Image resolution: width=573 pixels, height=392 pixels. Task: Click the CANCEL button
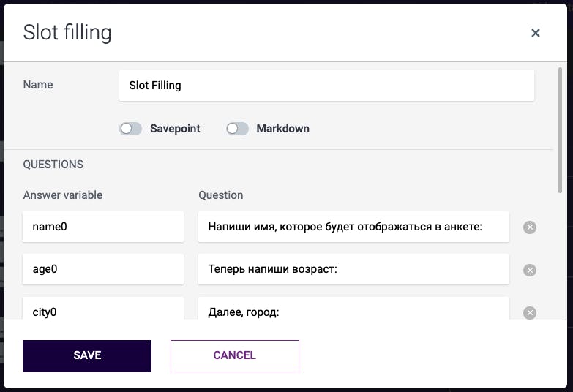[x=234, y=356]
